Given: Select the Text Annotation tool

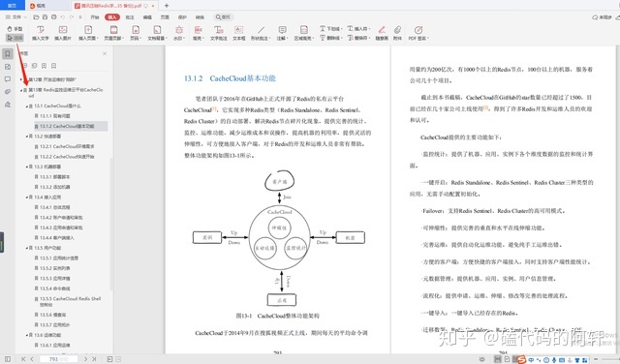Looking at the screenshot, I should [218, 33].
